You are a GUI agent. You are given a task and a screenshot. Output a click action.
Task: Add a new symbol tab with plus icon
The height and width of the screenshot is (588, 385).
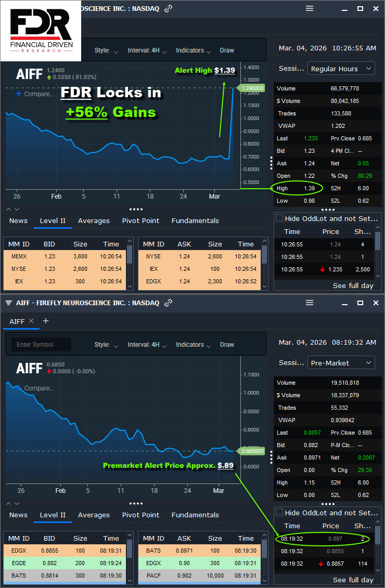[x=45, y=321]
